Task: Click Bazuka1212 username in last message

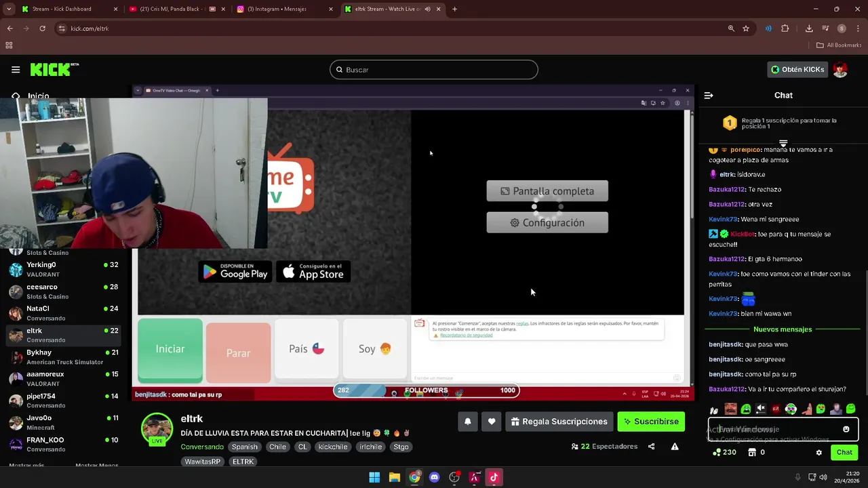Action: 726,389
